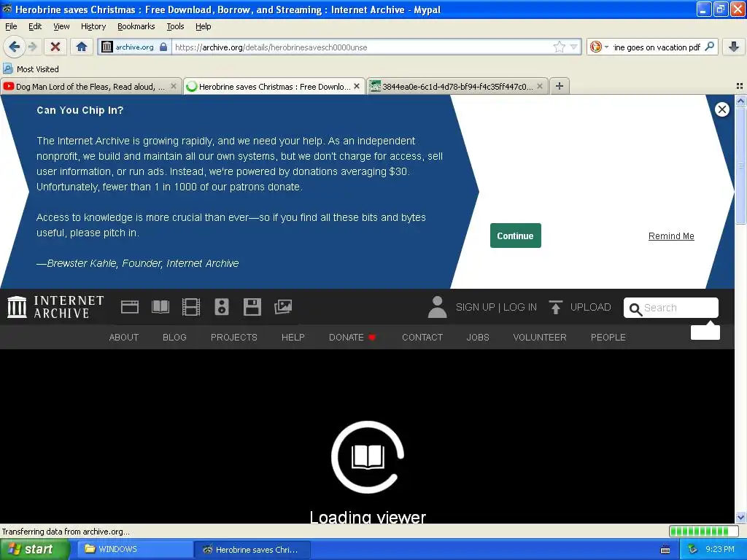Open the VOLUNTEER link

pos(540,337)
